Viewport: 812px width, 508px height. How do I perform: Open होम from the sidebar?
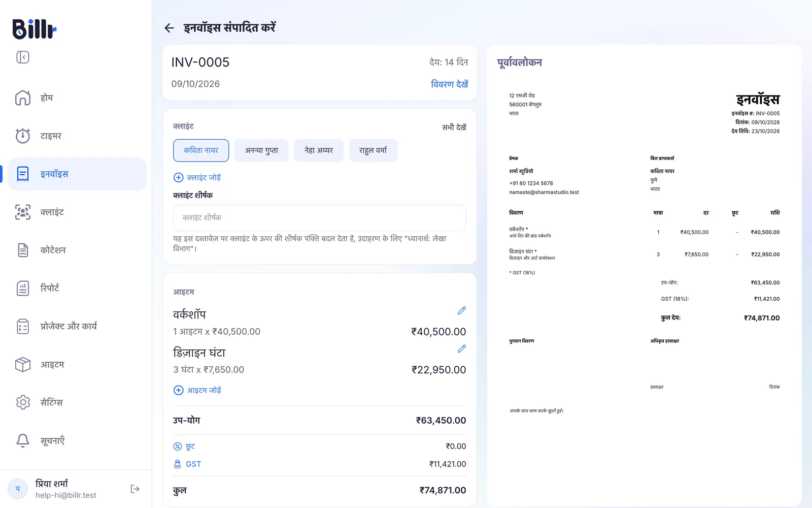pyautogui.click(x=77, y=98)
